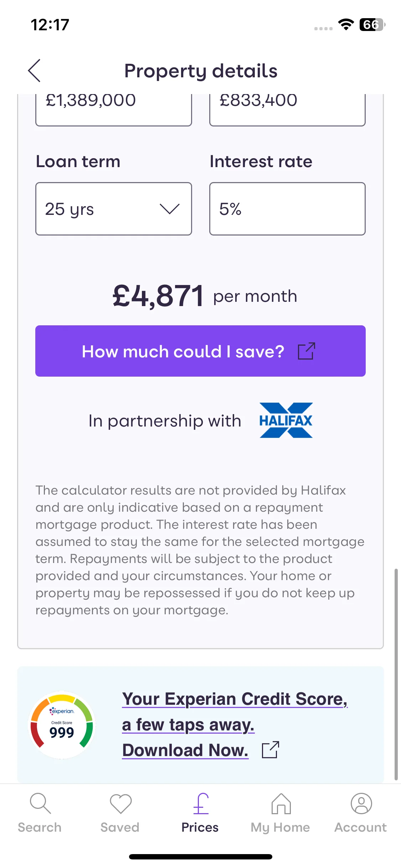
Task: Open the My Home house icon
Action: click(x=281, y=804)
